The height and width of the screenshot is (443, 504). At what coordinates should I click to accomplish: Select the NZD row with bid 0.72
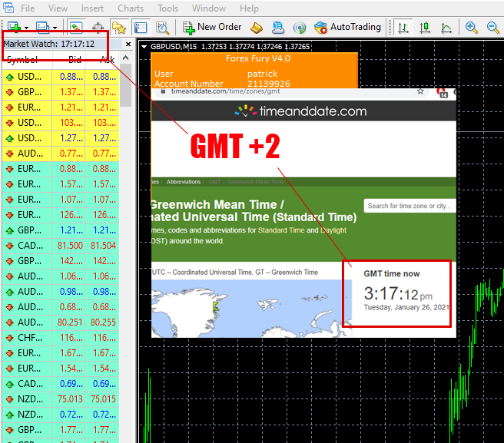point(61,415)
